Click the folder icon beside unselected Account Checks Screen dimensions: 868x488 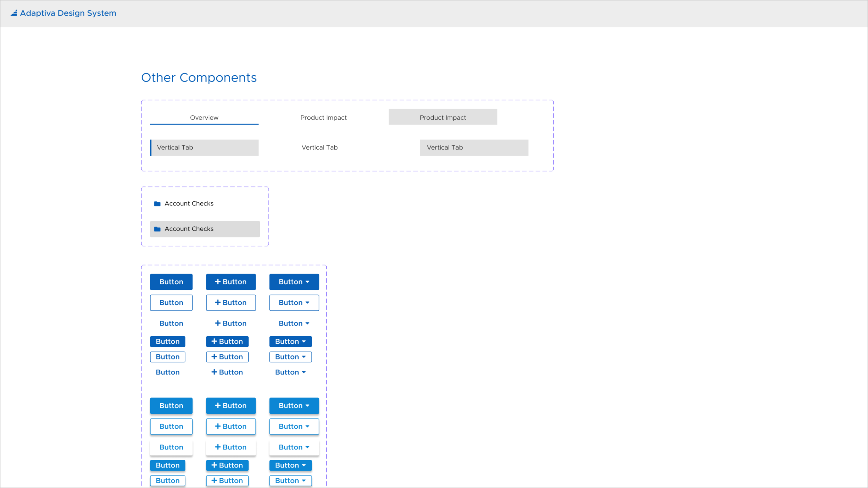(157, 204)
